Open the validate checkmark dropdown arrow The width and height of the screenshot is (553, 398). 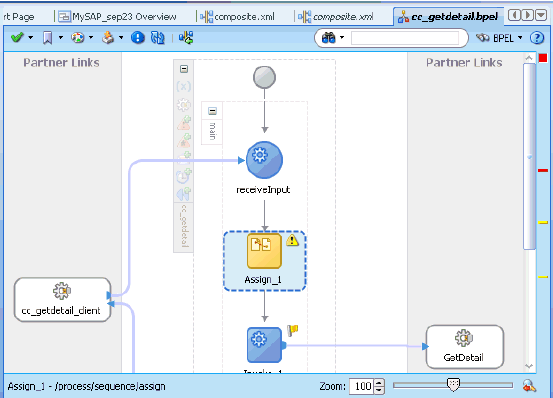pos(31,37)
